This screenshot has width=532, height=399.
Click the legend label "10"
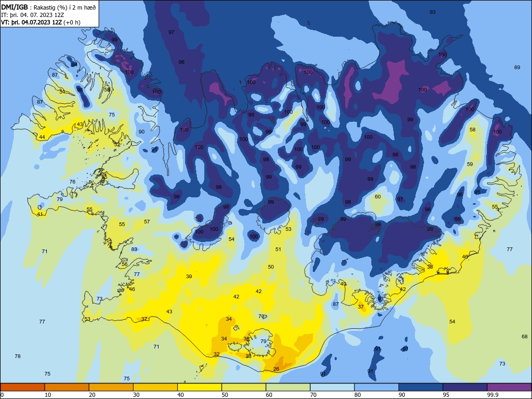(48, 395)
